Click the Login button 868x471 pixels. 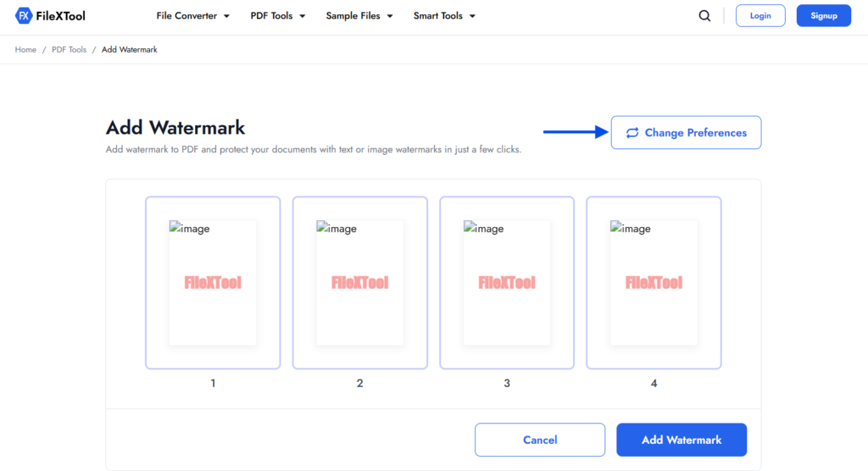point(760,15)
